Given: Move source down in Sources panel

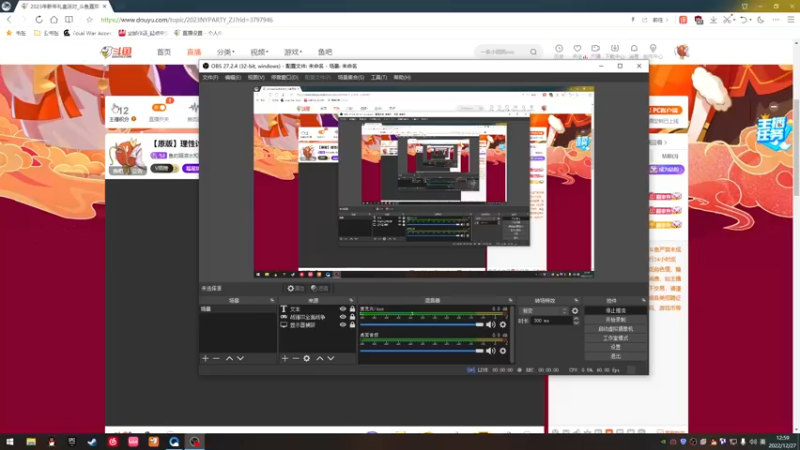Looking at the screenshot, I should pyautogui.click(x=331, y=358).
